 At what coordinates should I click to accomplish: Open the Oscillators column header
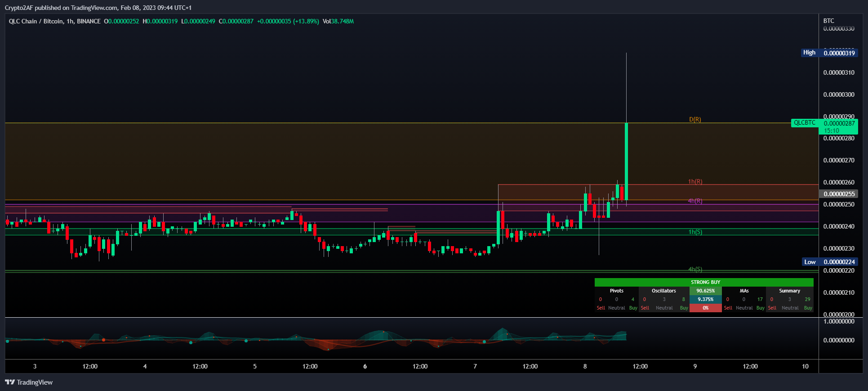click(x=664, y=291)
